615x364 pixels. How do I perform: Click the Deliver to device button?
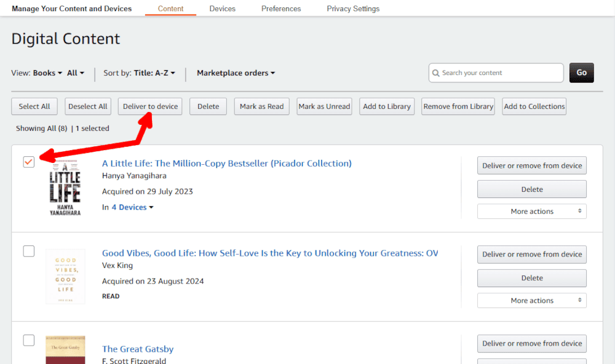pos(150,106)
